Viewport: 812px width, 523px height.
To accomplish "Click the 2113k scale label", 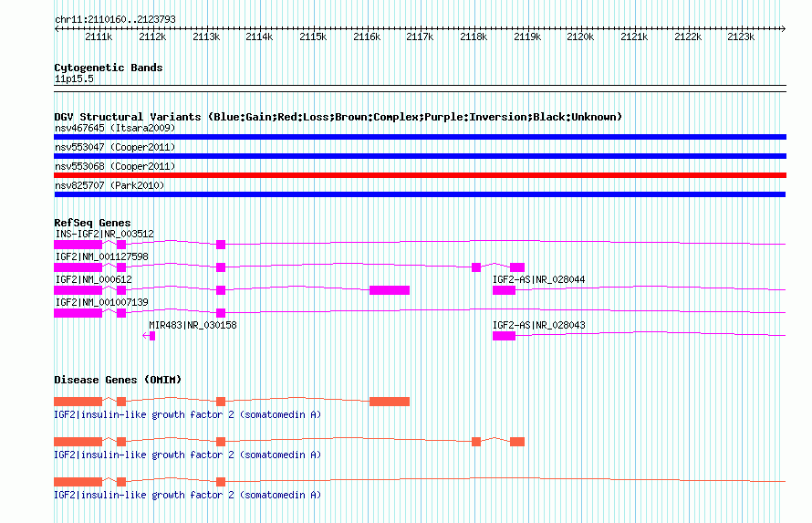I will [x=206, y=37].
